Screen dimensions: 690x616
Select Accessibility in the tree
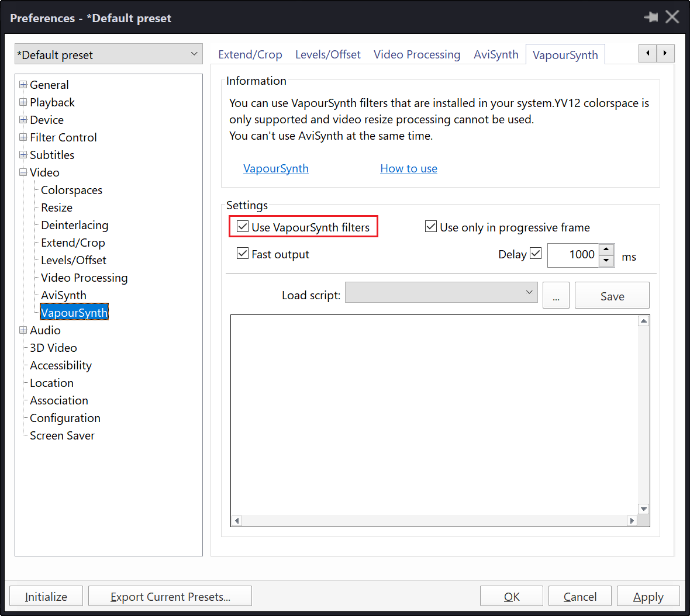61,365
